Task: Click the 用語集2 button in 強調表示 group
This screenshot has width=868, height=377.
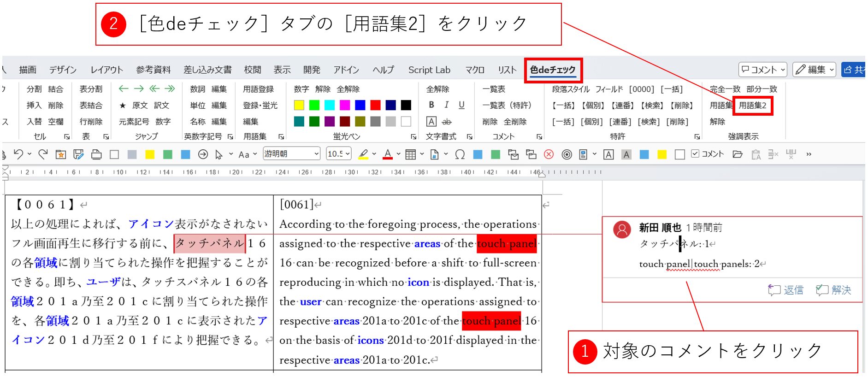Action: tap(752, 106)
